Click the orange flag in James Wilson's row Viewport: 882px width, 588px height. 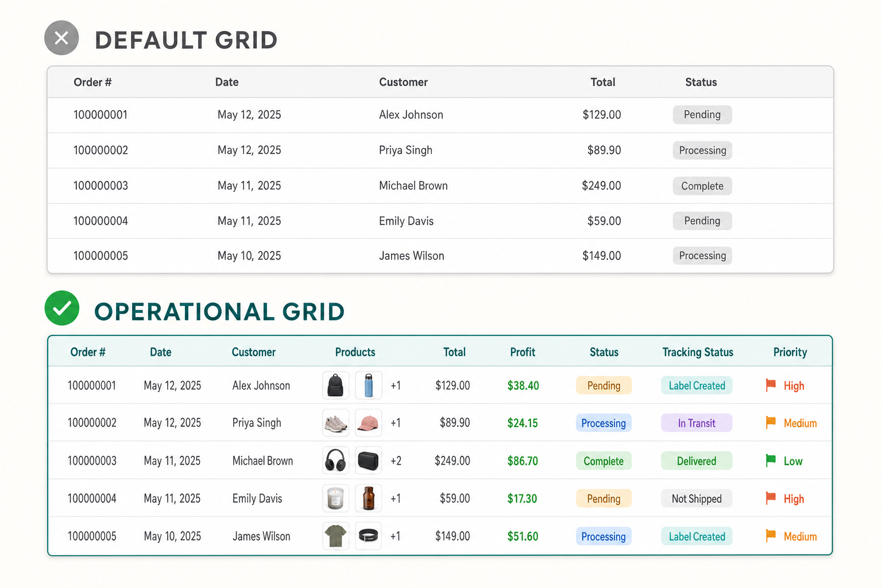771,536
